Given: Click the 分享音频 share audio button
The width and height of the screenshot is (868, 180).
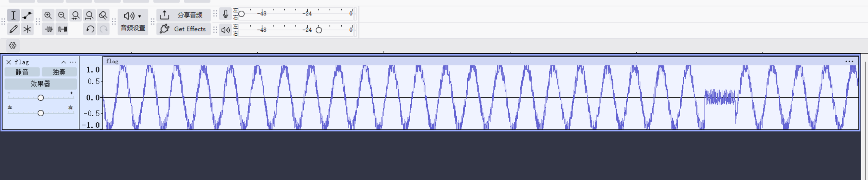Looking at the screenshot, I should [x=183, y=15].
